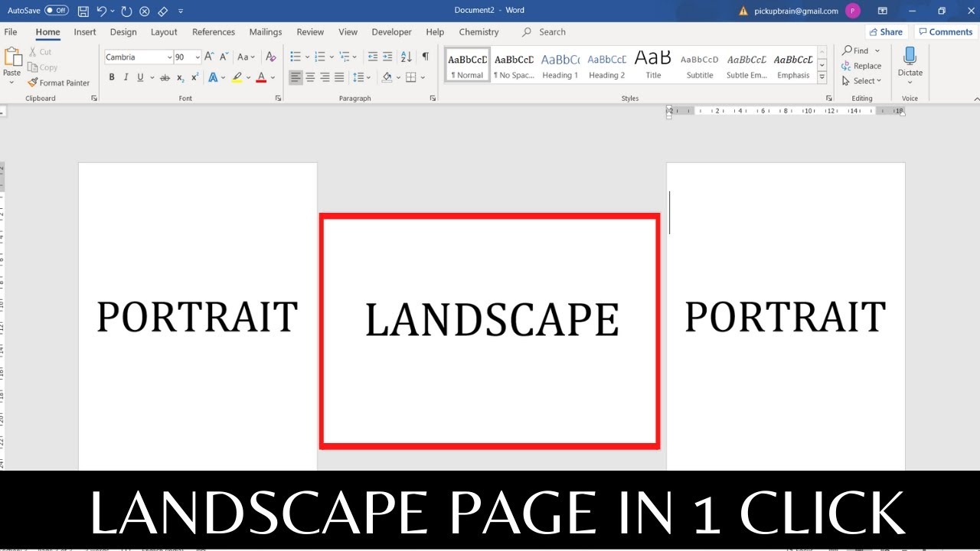Toggle the AutoSave switch
This screenshot has width=980, height=551.
(57, 11)
